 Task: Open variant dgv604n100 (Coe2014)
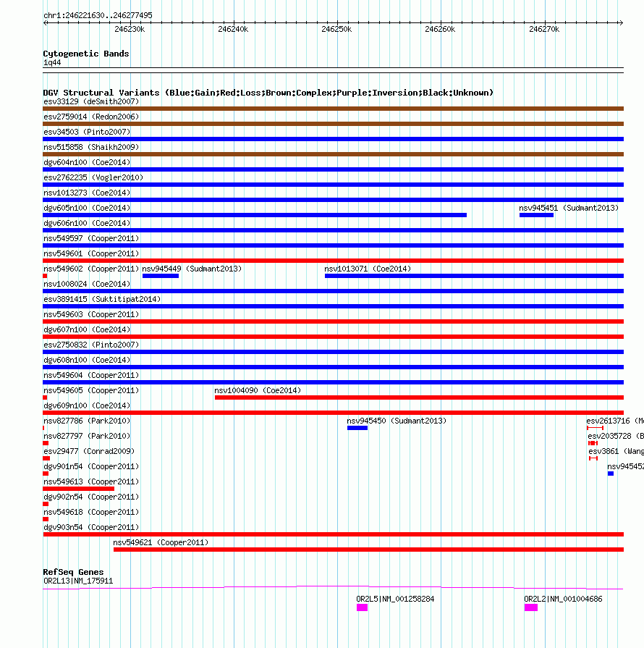coord(87,162)
